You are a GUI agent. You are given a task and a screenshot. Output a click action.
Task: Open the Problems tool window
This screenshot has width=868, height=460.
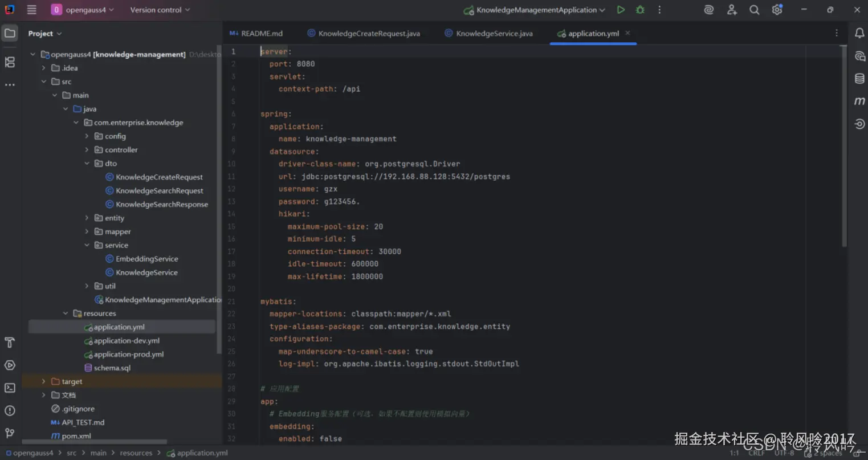(x=10, y=410)
